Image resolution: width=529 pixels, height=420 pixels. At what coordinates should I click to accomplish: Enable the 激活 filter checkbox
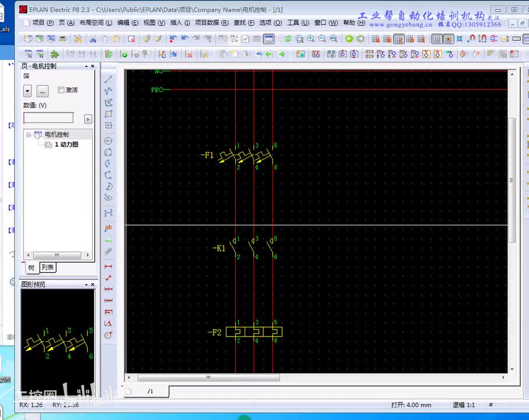coord(61,90)
